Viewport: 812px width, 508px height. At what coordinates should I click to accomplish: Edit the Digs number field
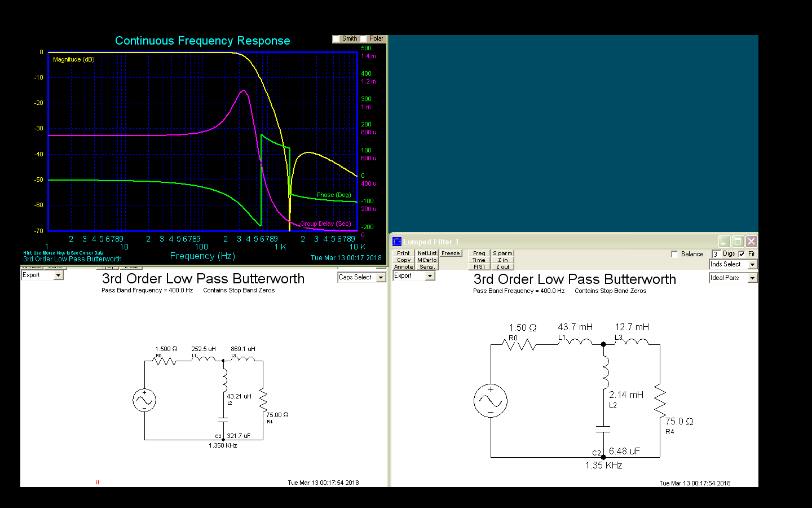tap(716, 254)
